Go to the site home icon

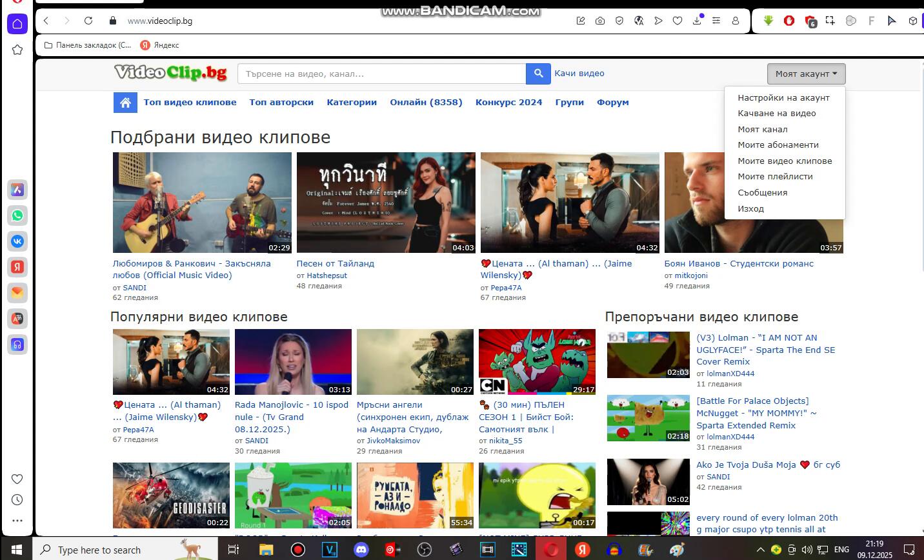tap(125, 103)
